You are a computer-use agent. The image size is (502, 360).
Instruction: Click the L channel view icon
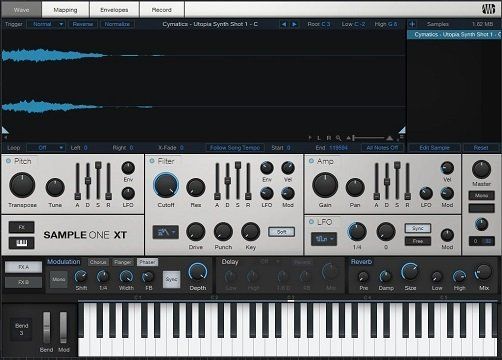[x=319, y=138]
